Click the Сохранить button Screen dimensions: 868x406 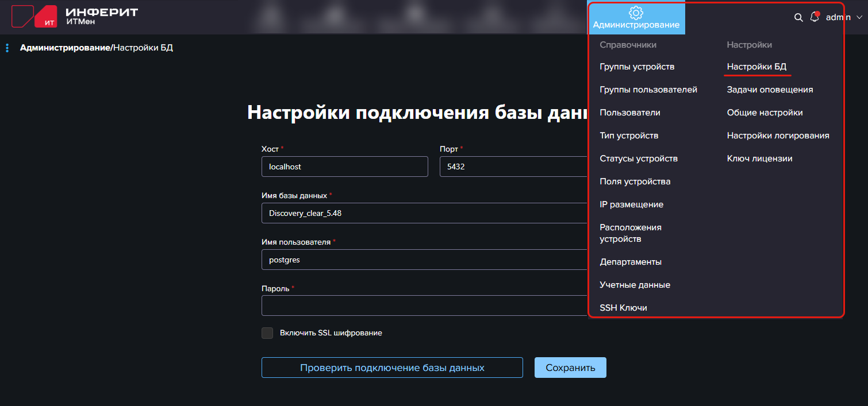click(570, 368)
